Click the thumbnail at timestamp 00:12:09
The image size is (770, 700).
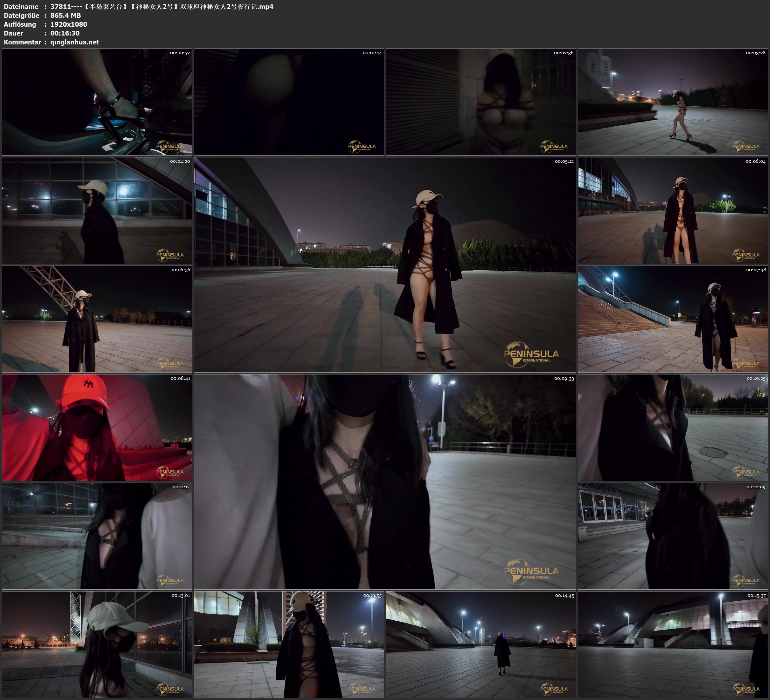pyautogui.click(x=673, y=536)
